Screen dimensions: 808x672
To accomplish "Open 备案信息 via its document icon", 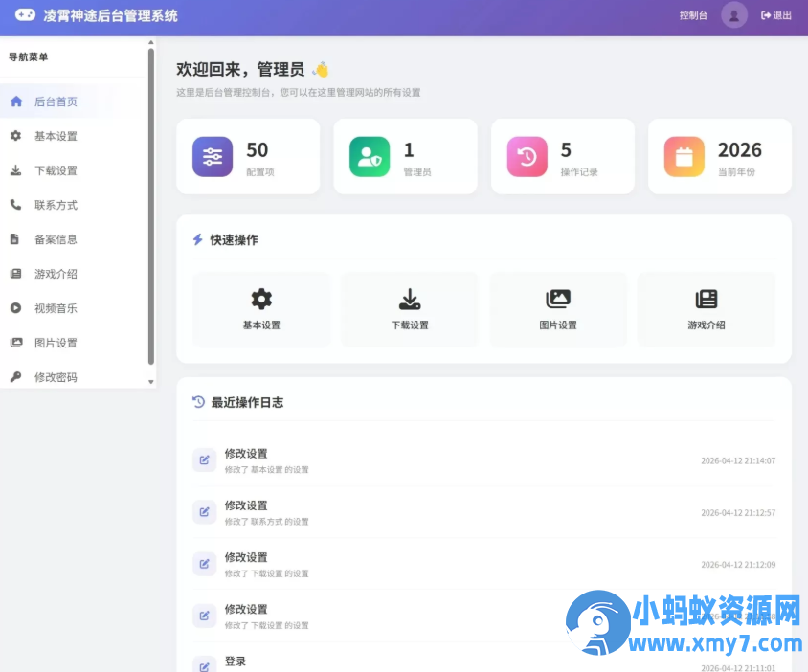I will pyautogui.click(x=15, y=238).
